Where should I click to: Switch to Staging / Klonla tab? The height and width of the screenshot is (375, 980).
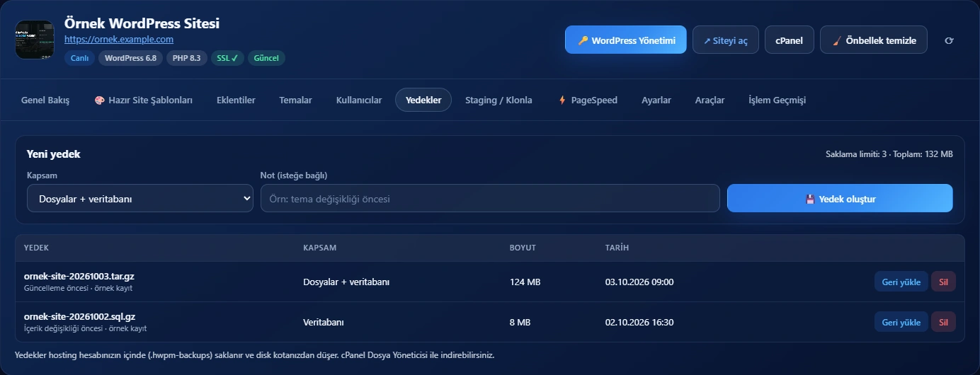(x=498, y=100)
